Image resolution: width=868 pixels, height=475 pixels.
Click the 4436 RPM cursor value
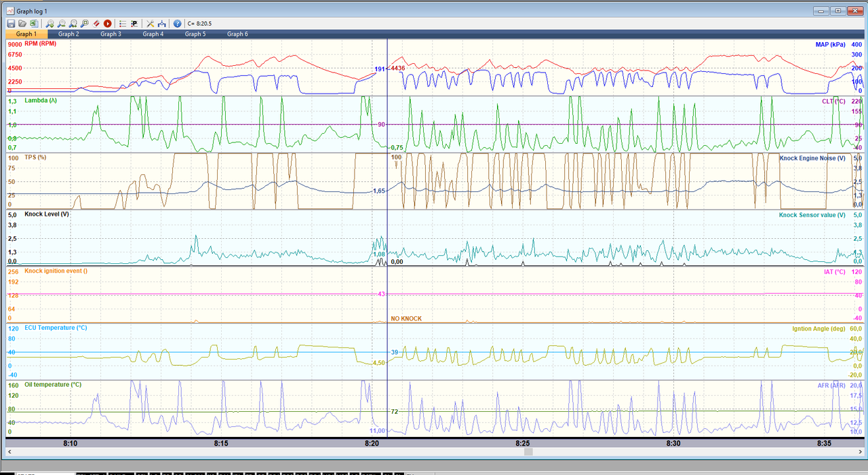tap(398, 69)
